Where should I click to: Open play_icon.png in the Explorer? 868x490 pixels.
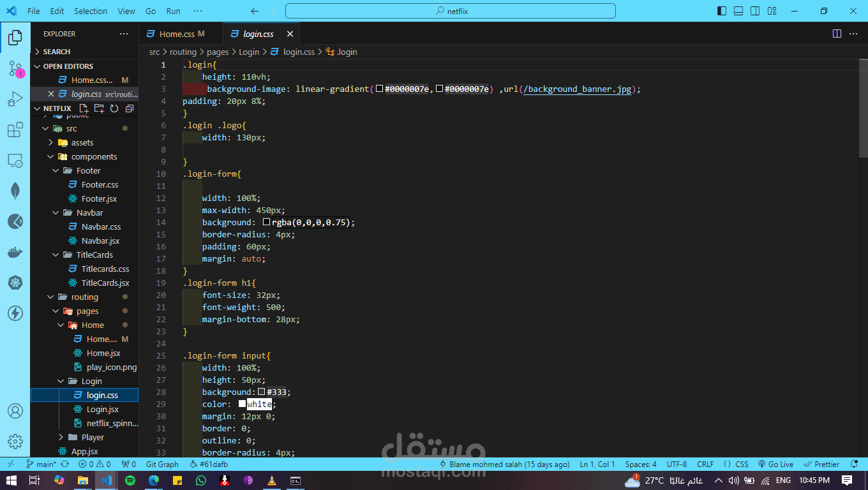[x=84, y=367]
